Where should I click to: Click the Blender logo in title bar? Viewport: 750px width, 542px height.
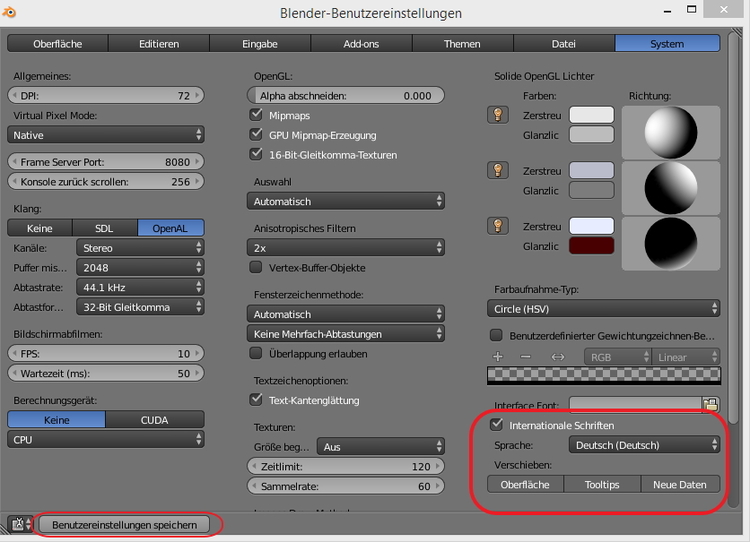[x=9, y=12]
